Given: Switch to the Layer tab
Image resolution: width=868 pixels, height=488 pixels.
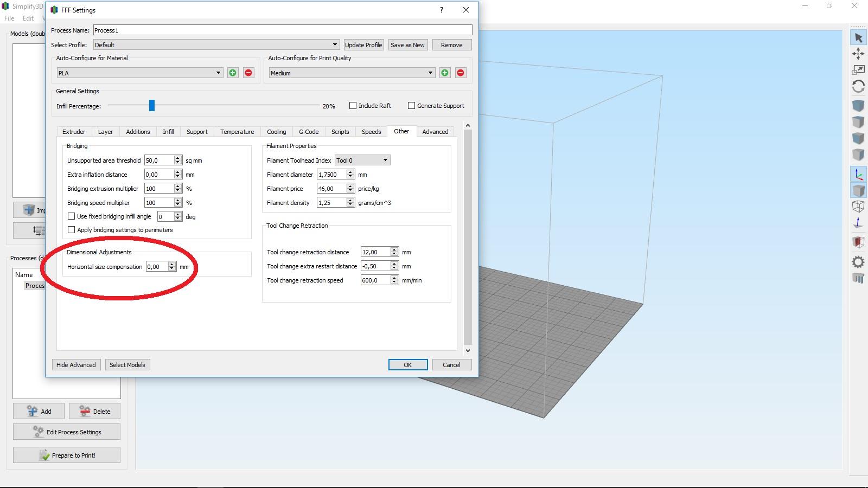Looking at the screenshot, I should [105, 132].
